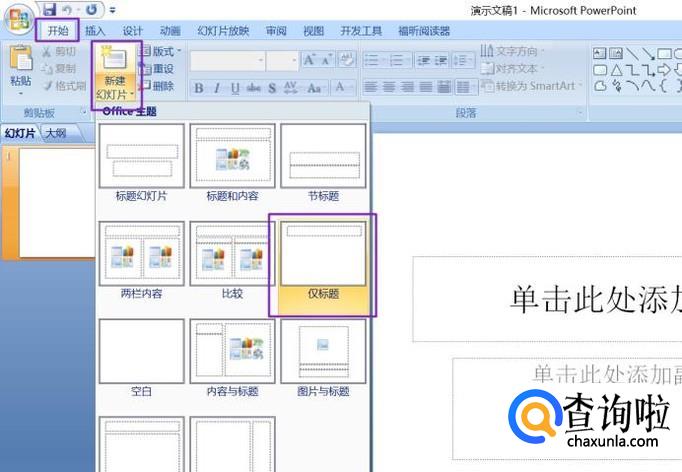
Task: Click the 复制 button
Action: [x=59, y=69]
